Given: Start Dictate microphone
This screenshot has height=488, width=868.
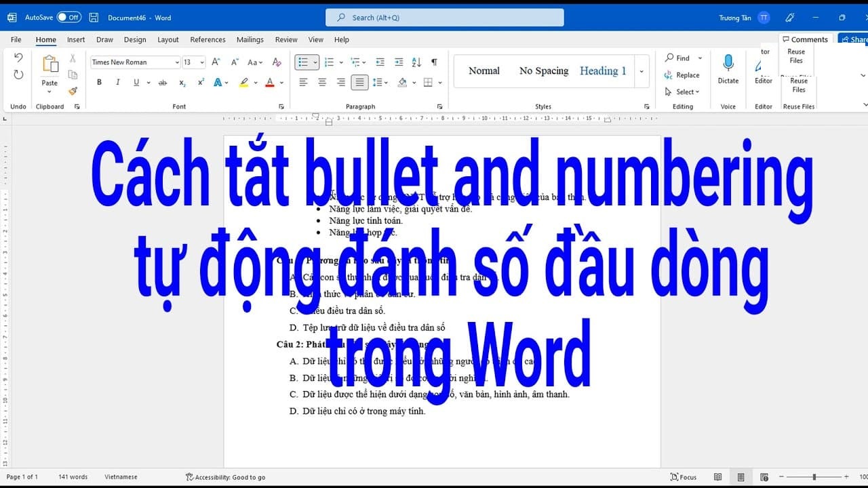Looking at the screenshot, I should point(728,63).
